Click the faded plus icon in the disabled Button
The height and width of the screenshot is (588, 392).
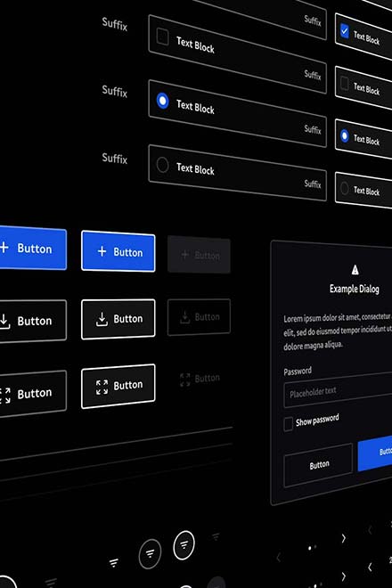(x=184, y=255)
